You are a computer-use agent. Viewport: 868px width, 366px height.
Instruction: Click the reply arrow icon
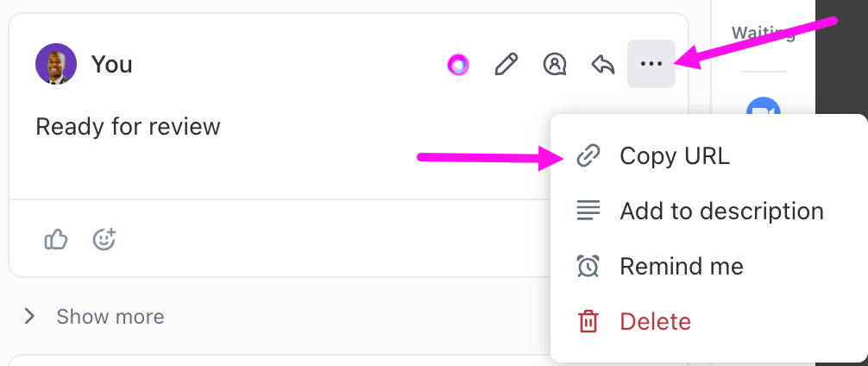603,64
